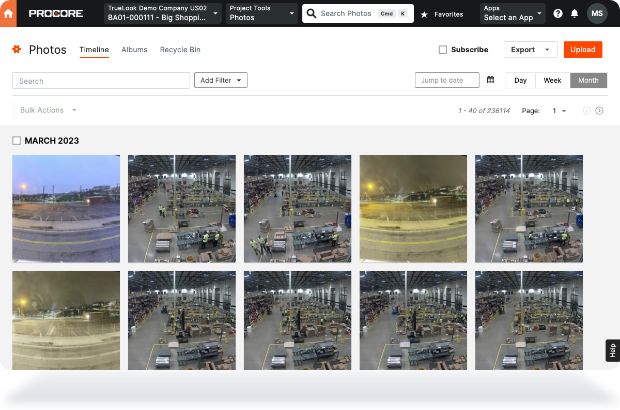Open the dusk parking lot photo
Viewport: 620px width, 410px height.
[x=66, y=209]
